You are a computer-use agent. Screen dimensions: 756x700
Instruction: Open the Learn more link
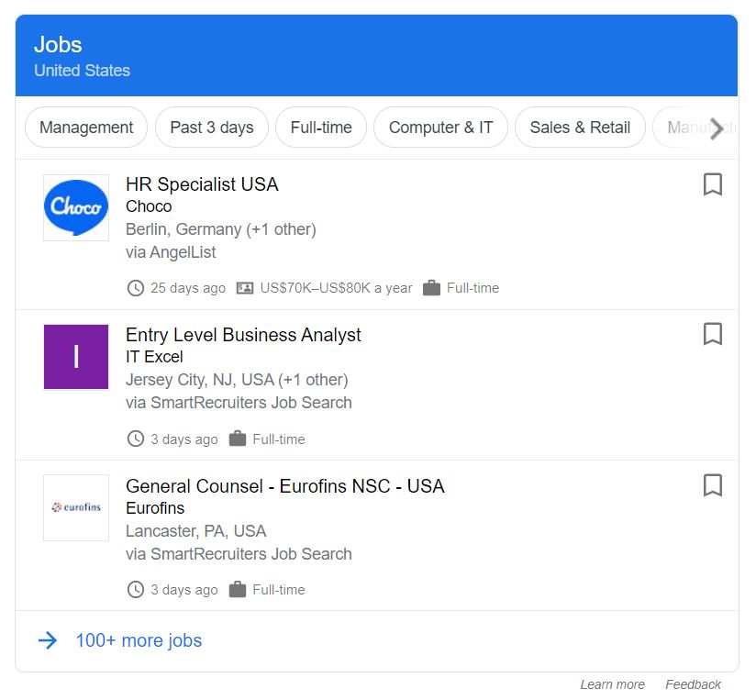(612, 684)
